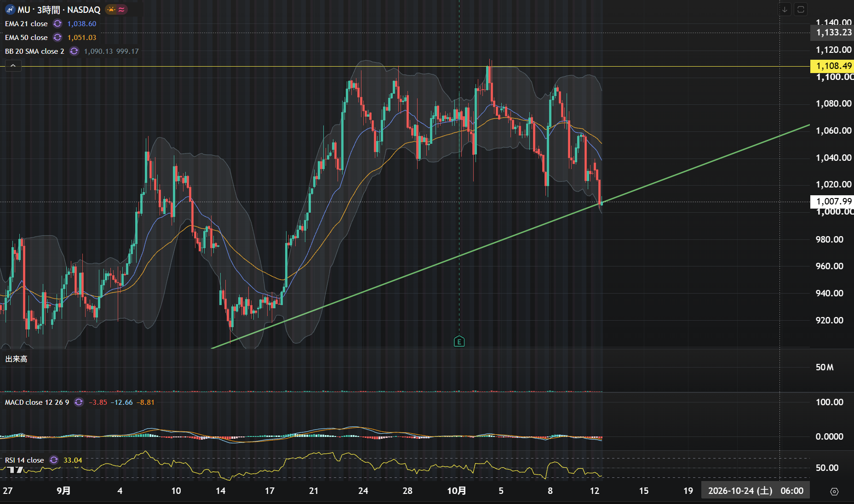Select the BB 20 SMA close 2 label
The image size is (854, 504).
click(x=34, y=51)
